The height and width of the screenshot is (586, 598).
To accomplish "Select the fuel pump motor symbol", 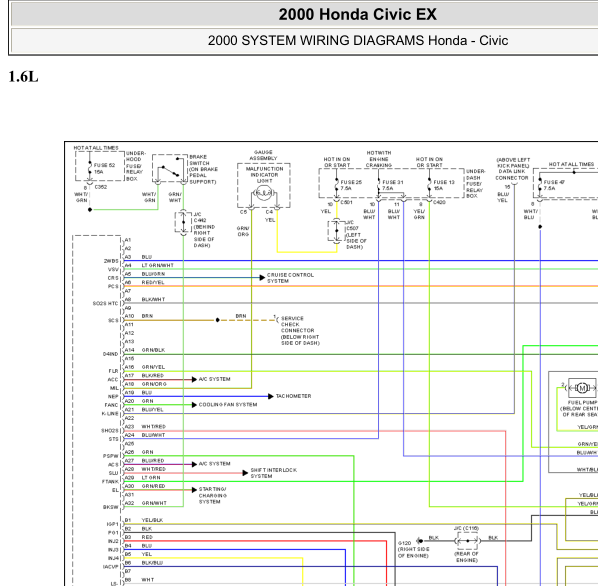I will (582, 388).
